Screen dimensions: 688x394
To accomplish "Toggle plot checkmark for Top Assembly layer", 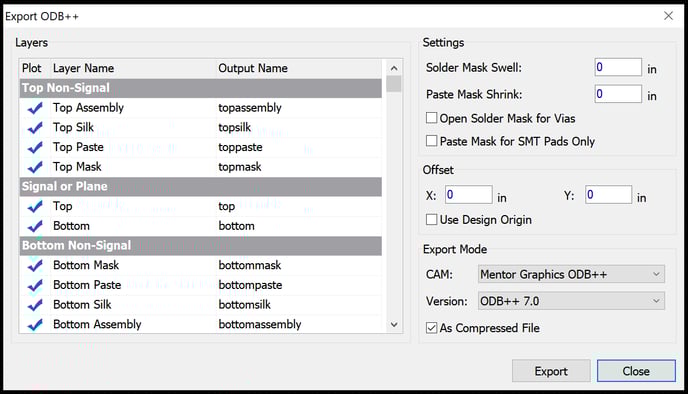I will (35, 108).
